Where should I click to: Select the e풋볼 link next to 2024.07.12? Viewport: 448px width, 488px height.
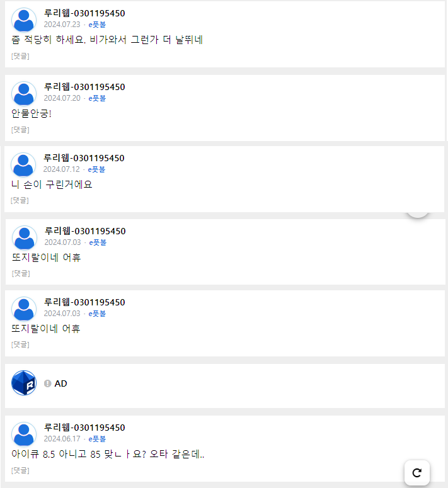click(96, 169)
